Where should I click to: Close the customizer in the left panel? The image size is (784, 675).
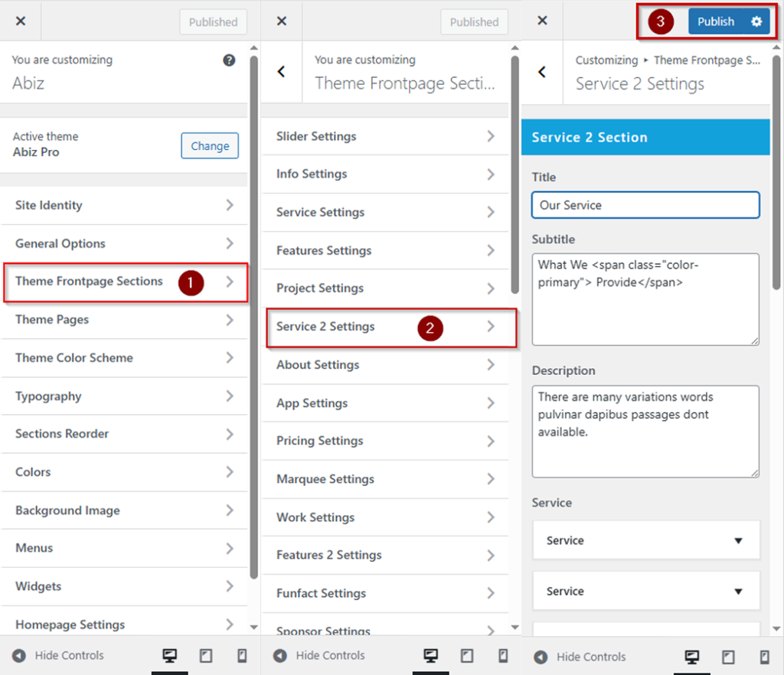coord(21,21)
